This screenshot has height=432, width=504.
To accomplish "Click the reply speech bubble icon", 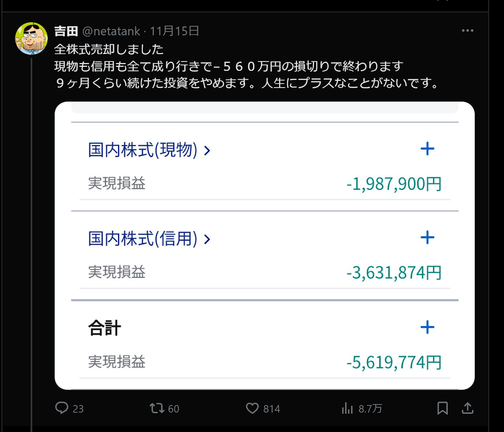I will pyautogui.click(x=62, y=408).
